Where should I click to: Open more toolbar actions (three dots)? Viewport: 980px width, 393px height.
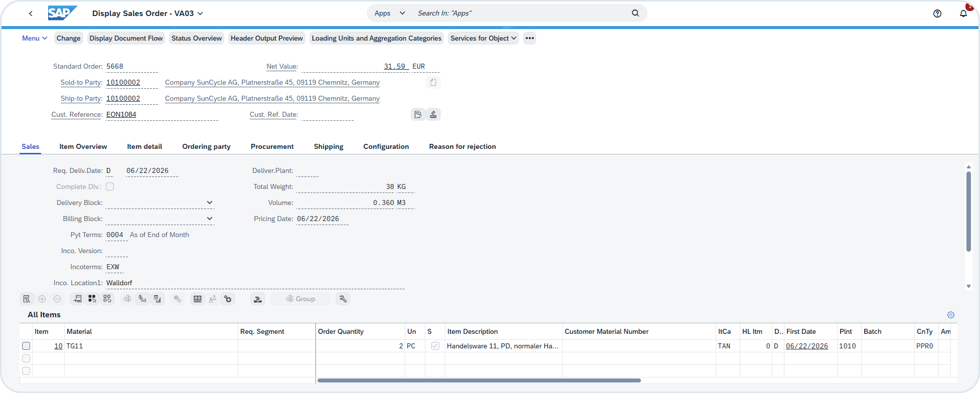pos(530,38)
